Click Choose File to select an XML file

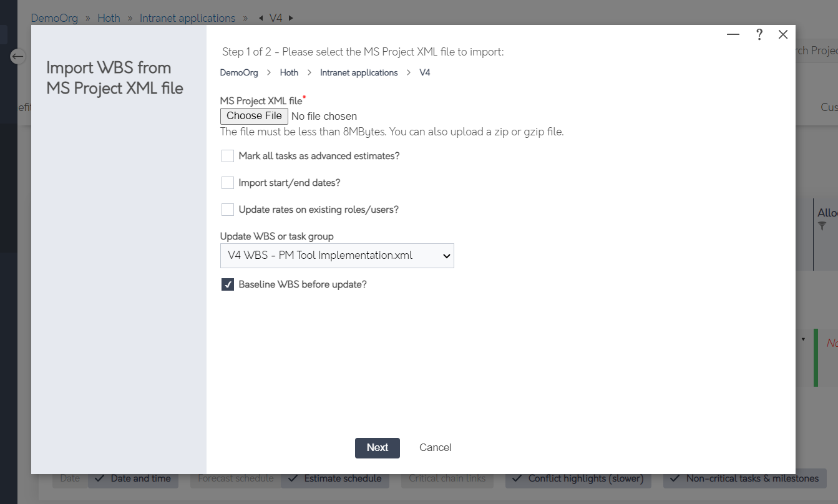tap(253, 116)
